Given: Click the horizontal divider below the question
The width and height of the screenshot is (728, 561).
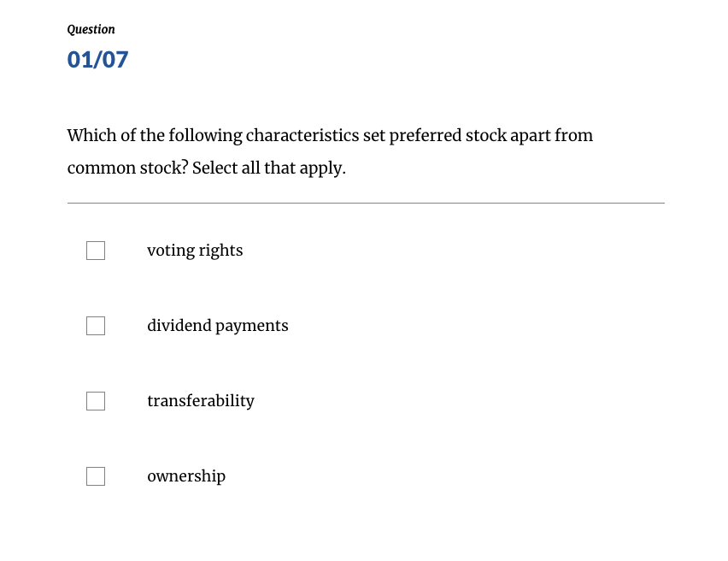Looking at the screenshot, I should [x=366, y=202].
